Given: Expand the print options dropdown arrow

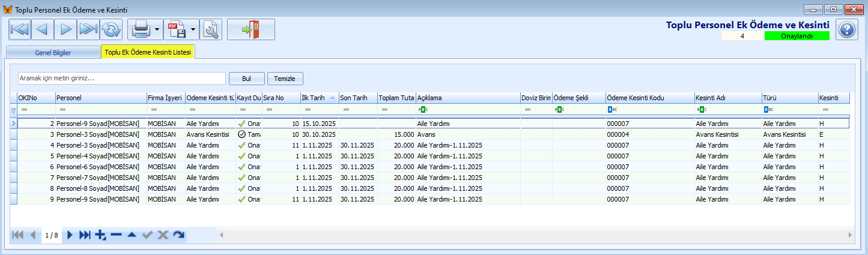Looking at the screenshot, I should (x=157, y=29).
